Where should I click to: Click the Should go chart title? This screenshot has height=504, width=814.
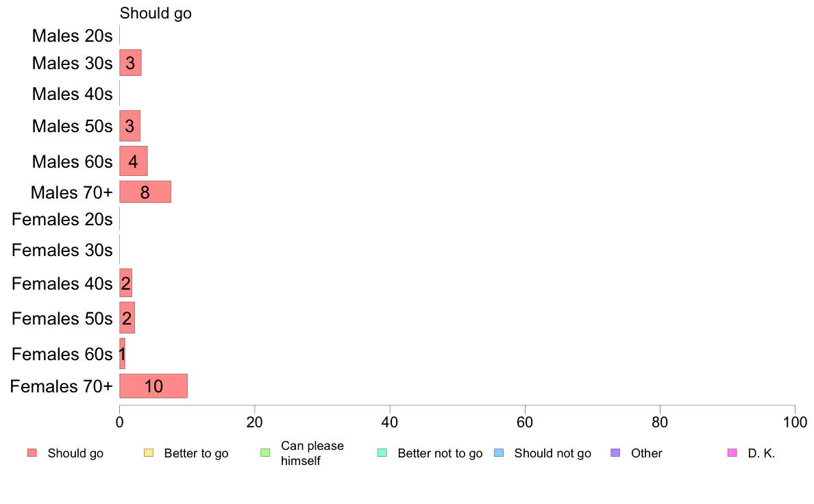156,14
